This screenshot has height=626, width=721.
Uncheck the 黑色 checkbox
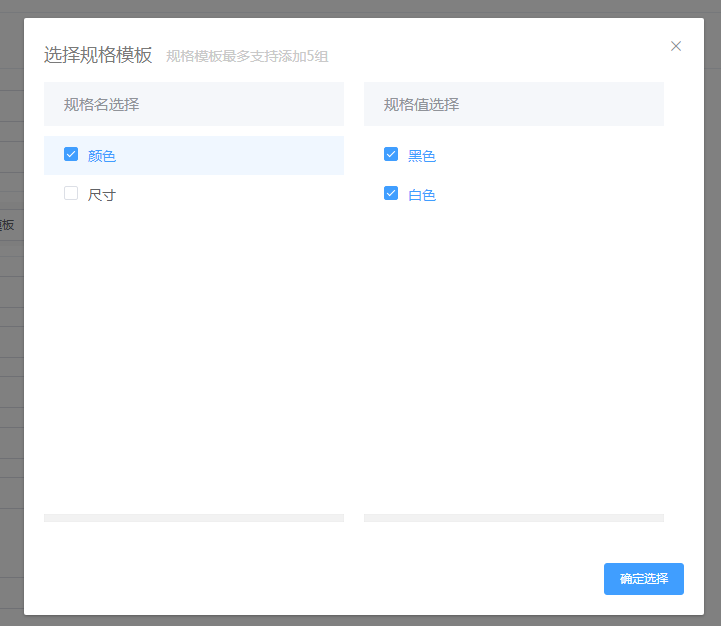[391, 154]
